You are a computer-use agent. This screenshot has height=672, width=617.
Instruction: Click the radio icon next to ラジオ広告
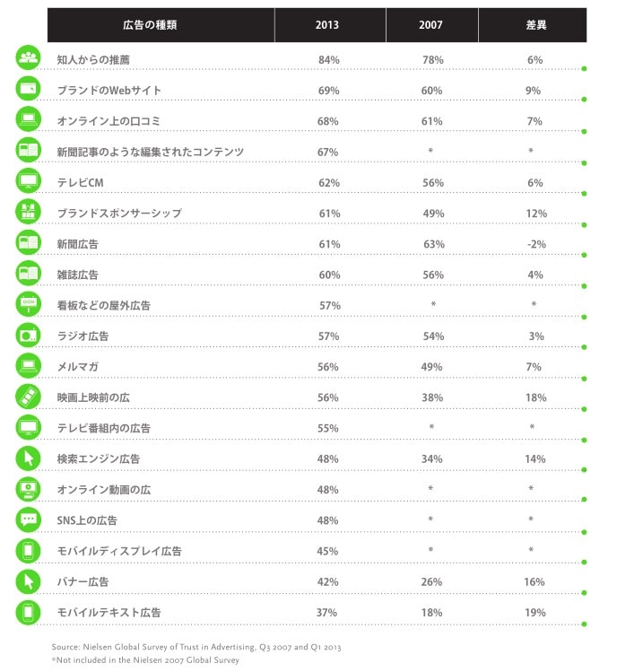point(29,335)
